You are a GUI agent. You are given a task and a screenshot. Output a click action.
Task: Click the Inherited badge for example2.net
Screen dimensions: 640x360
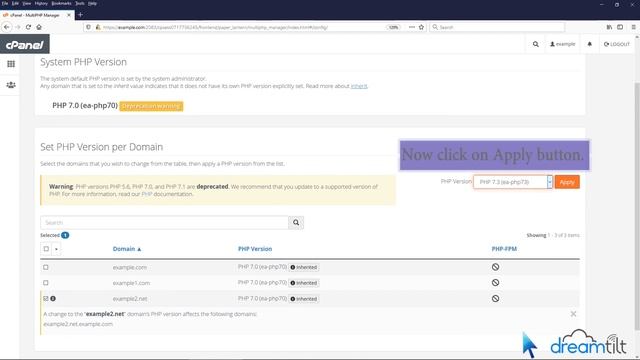(x=304, y=299)
